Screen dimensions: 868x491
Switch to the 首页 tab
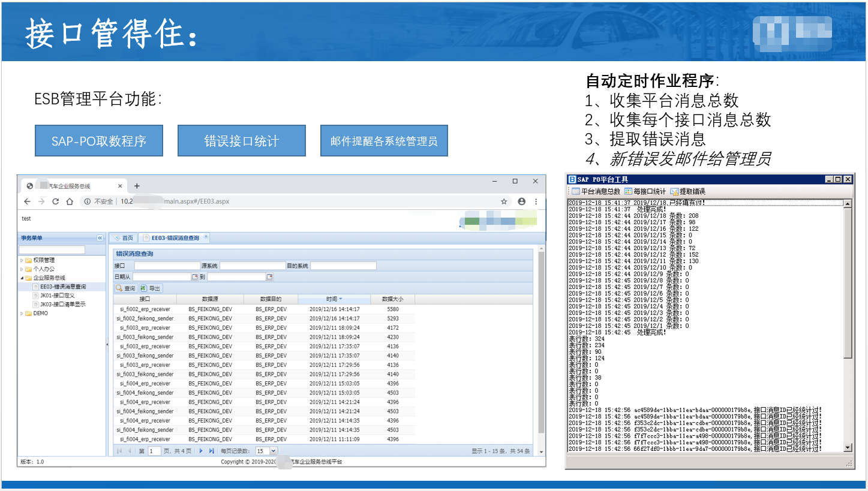124,237
